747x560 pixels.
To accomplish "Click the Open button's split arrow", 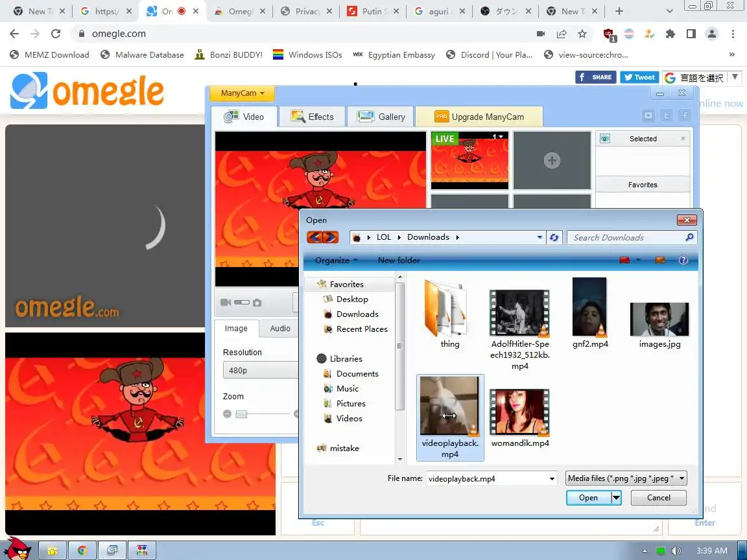I will (616, 498).
